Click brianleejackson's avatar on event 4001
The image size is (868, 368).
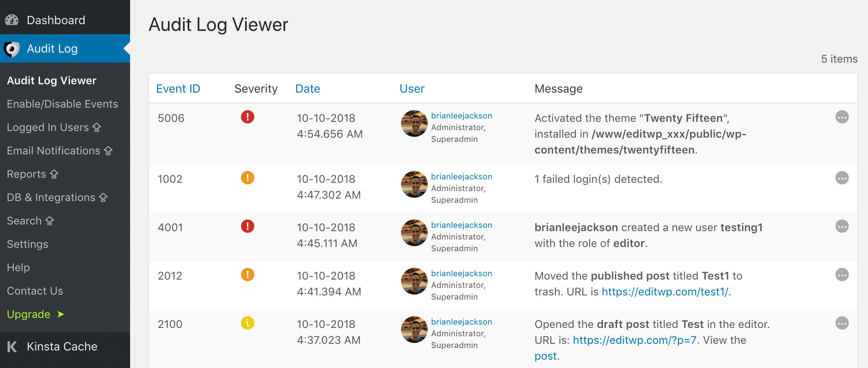414,233
